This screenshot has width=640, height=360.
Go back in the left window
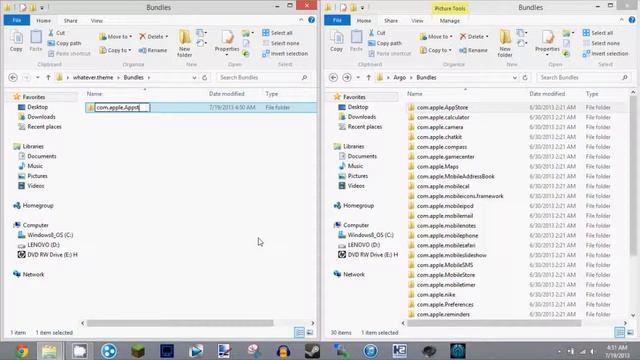coord(13,77)
